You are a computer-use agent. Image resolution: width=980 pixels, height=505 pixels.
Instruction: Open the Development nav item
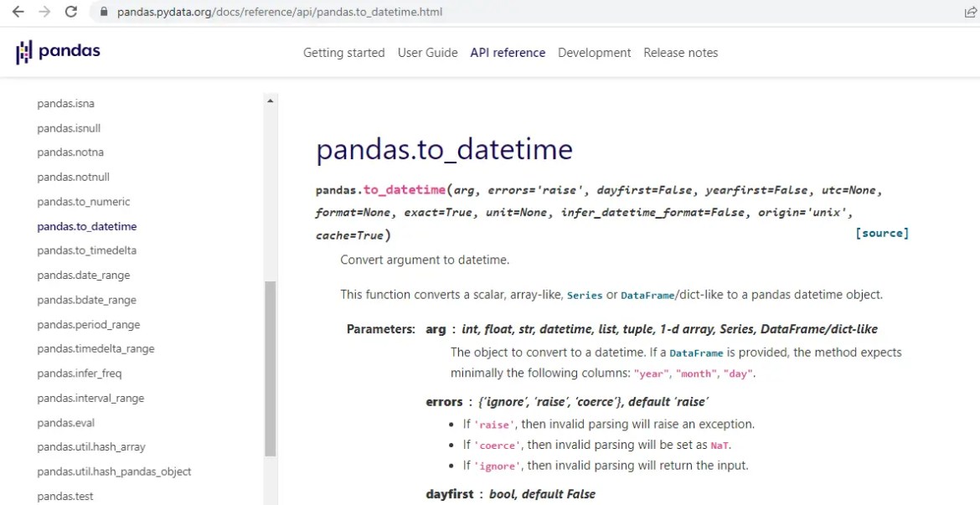595,53
